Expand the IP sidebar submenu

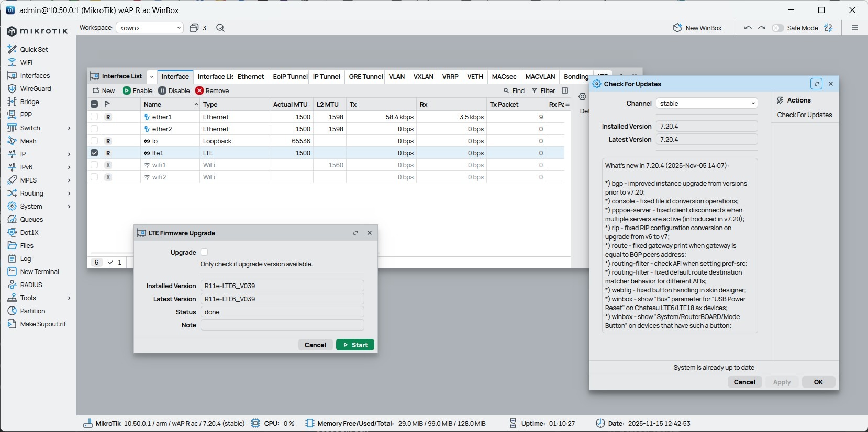[69, 154]
